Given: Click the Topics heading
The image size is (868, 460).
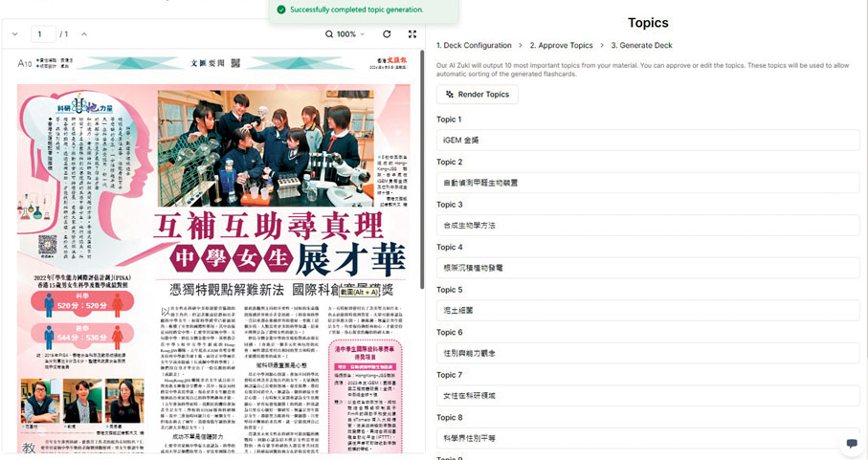Looking at the screenshot, I should pos(648,23).
